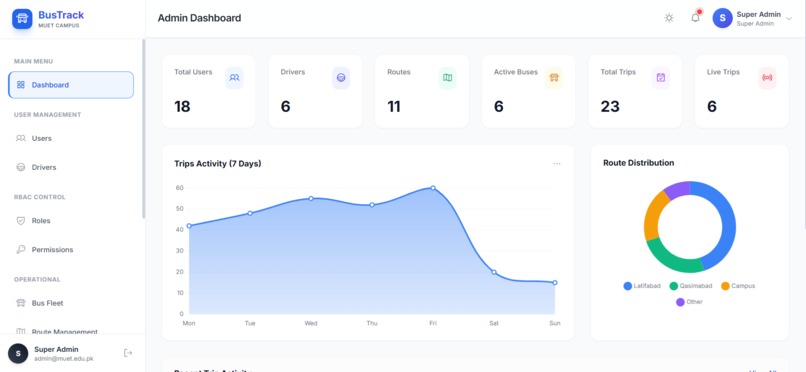The width and height of the screenshot is (806, 372).
Task: Click the Bus Fleet bus icon in sidebar
Action: tap(21, 303)
